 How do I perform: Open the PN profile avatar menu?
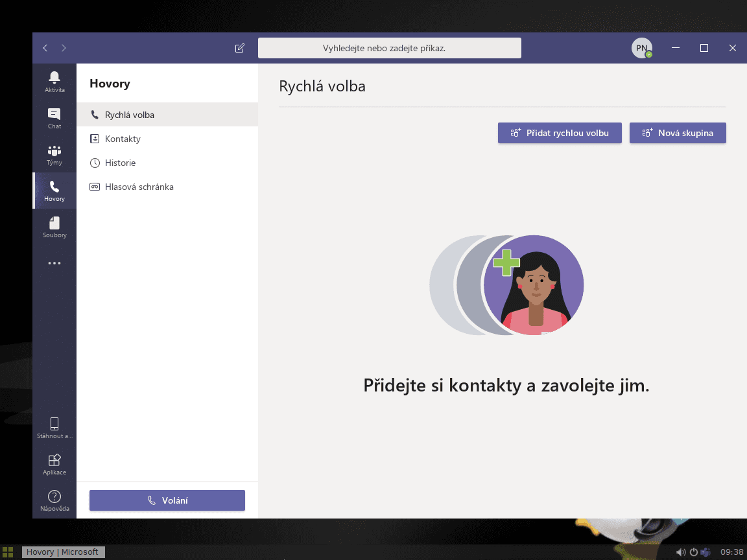(641, 47)
